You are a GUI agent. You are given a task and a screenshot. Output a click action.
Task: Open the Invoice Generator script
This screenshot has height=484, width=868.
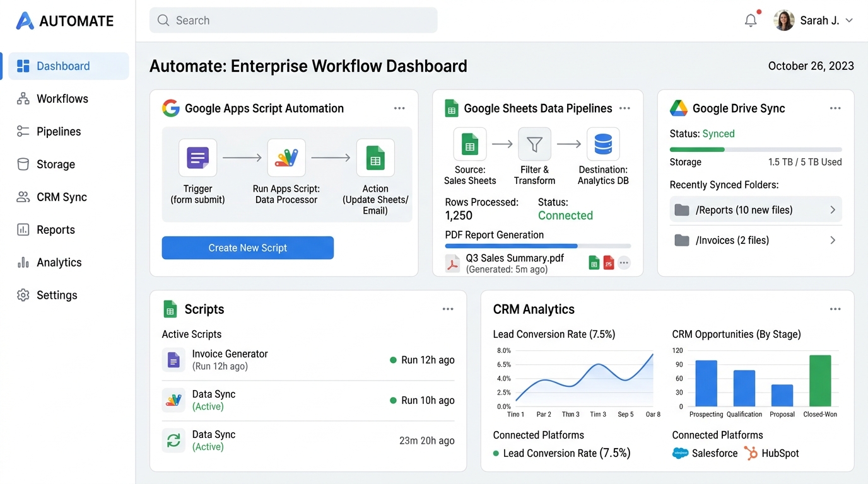pyautogui.click(x=230, y=354)
